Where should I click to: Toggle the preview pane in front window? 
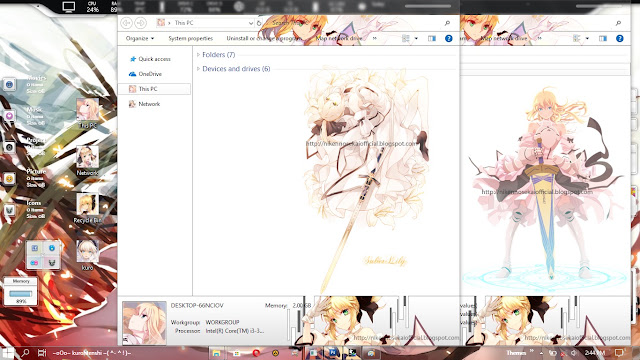coord(432,38)
